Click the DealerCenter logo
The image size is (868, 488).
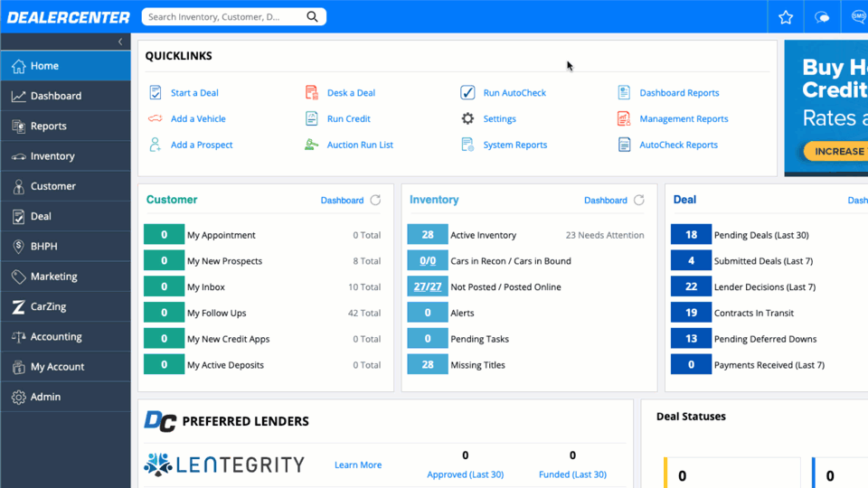click(69, 17)
